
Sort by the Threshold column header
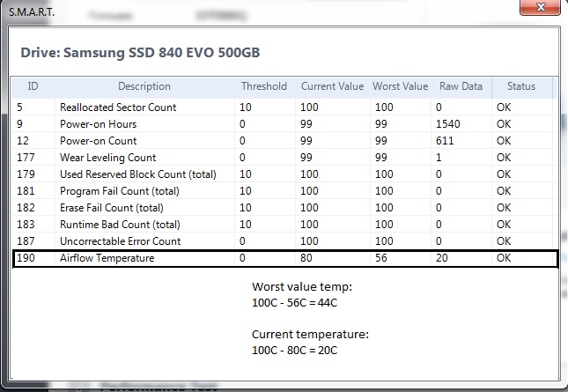point(264,86)
